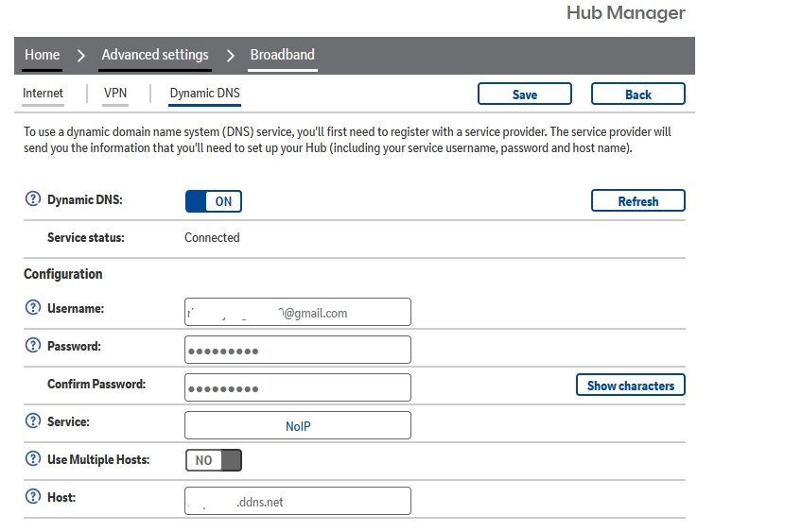This screenshot has width=802, height=532.
Task: Toggle Dynamic DNS switch off
Action: click(x=214, y=201)
